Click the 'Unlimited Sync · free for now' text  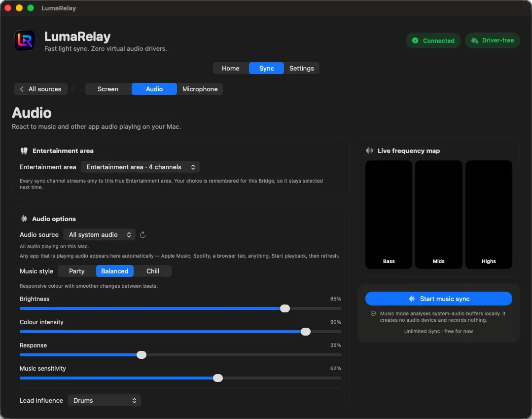click(438, 331)
